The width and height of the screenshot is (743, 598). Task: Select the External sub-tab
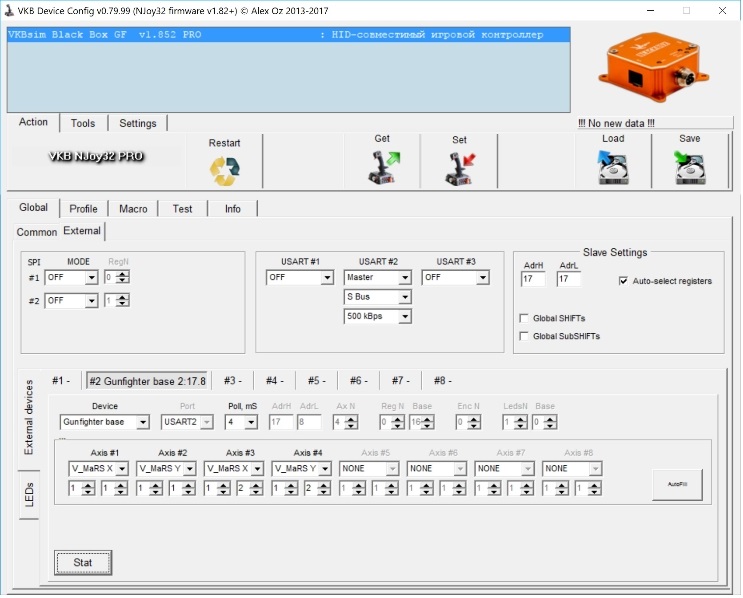[82, 231]
